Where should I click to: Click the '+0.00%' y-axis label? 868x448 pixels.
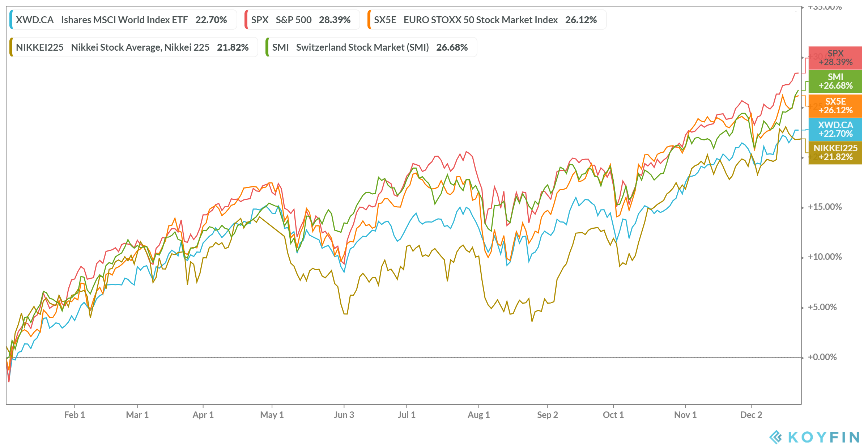point(822,357)
